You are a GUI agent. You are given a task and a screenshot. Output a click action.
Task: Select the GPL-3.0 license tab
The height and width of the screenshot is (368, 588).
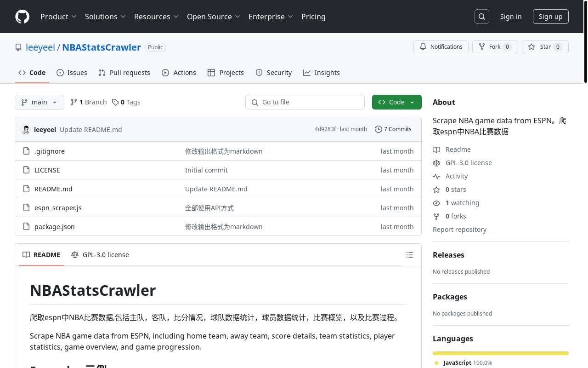100,255
